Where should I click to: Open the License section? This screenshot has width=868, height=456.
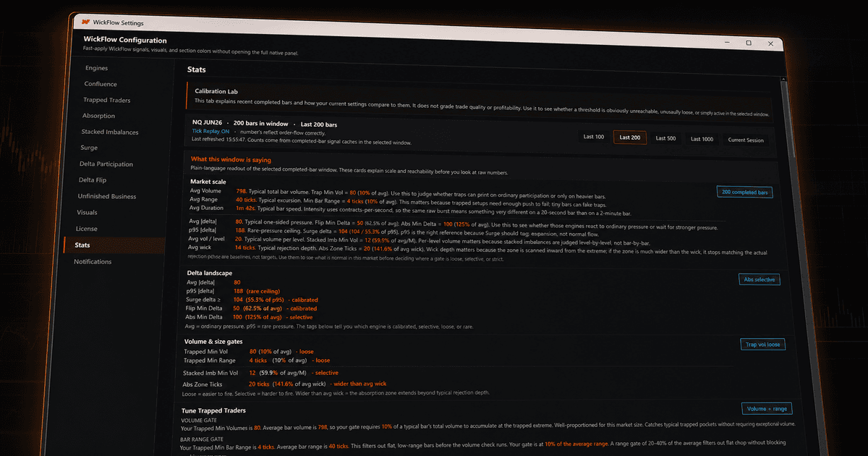click(x=87, y=229)
